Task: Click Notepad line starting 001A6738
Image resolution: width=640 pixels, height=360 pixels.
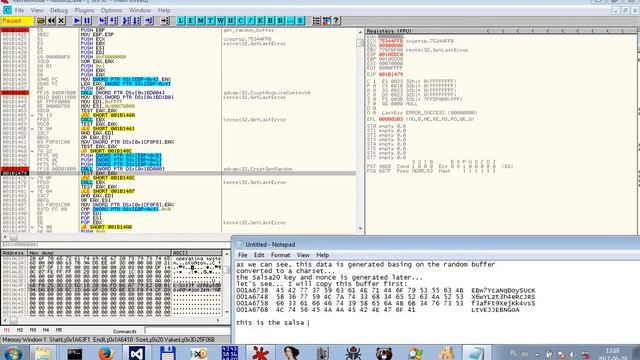Action: pos(385,291)
